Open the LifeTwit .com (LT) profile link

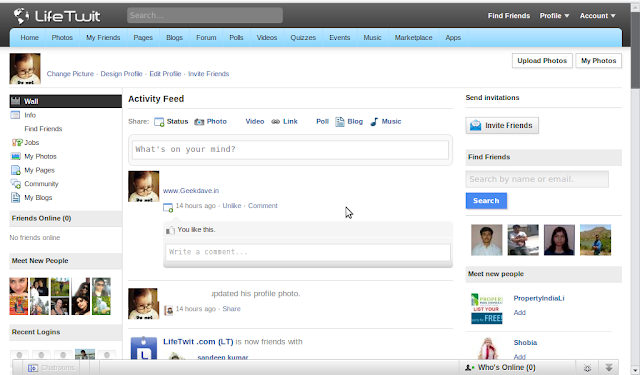[198, 342]
